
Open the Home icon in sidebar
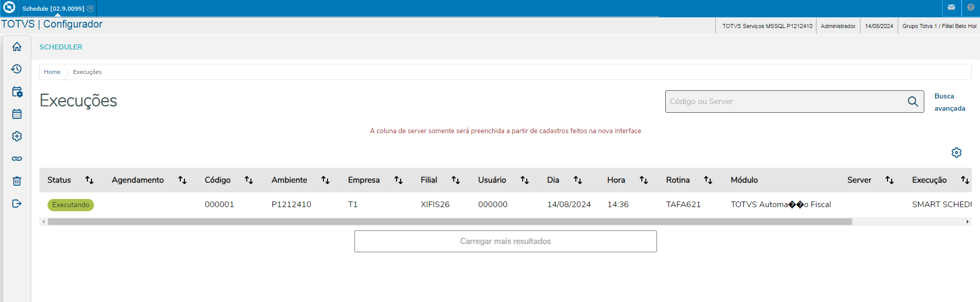click(x=17, y=46)
